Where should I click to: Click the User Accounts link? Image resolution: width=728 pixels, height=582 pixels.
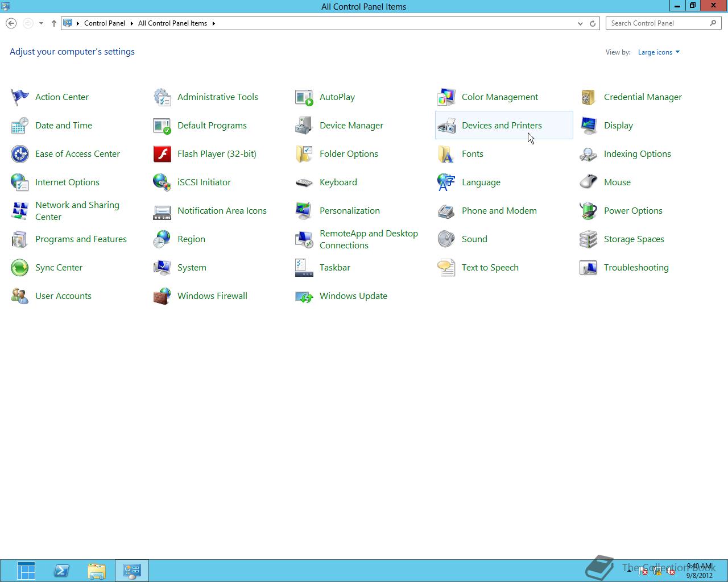click(63, 296)
